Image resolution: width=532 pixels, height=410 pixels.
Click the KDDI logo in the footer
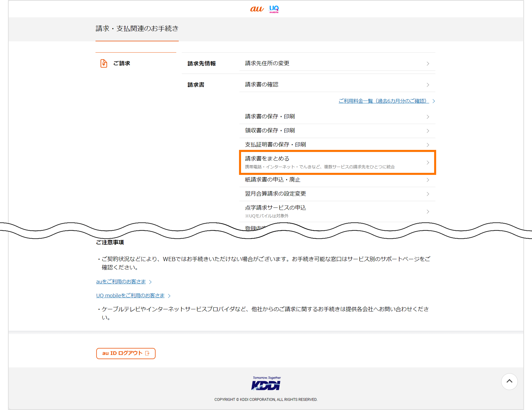point(266,383)
